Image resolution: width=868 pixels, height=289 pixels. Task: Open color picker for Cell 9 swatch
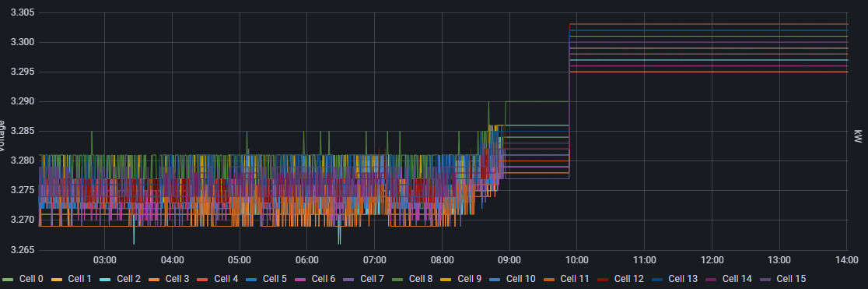[x=446, y=279]
